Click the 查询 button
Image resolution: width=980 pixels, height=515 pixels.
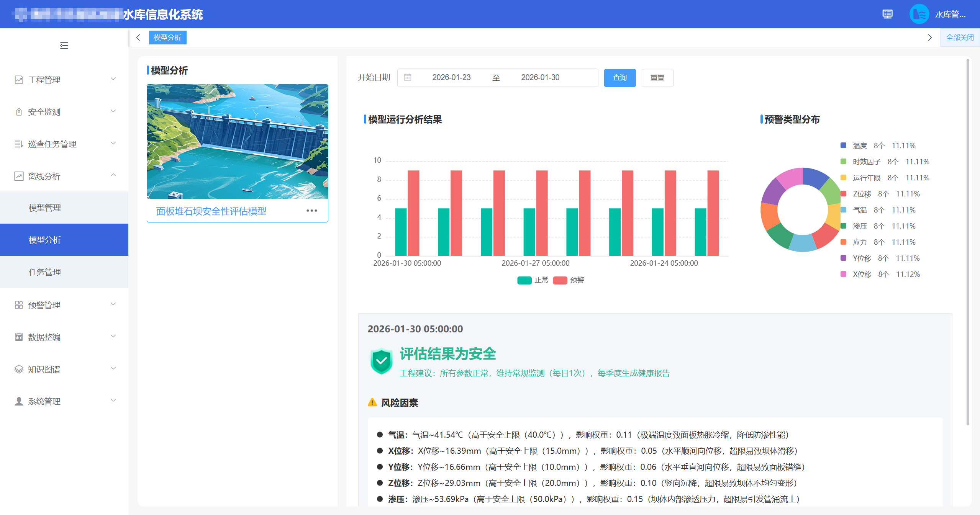coord(619,78)
